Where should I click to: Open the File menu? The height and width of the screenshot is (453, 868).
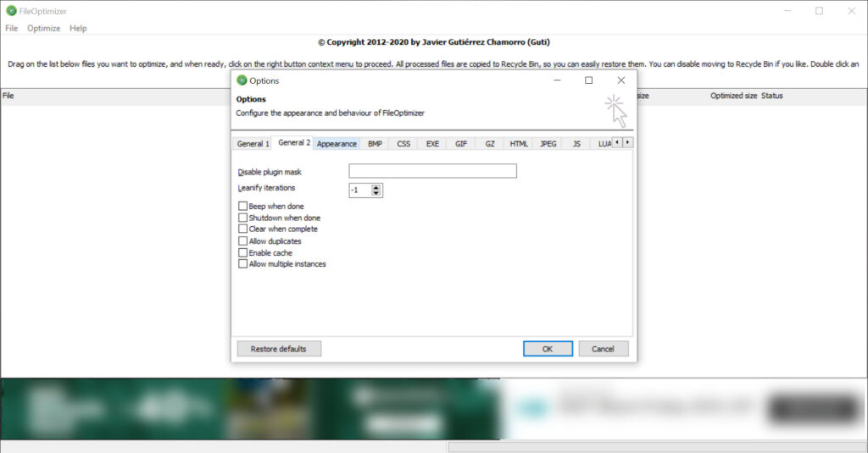pos(12,28)
